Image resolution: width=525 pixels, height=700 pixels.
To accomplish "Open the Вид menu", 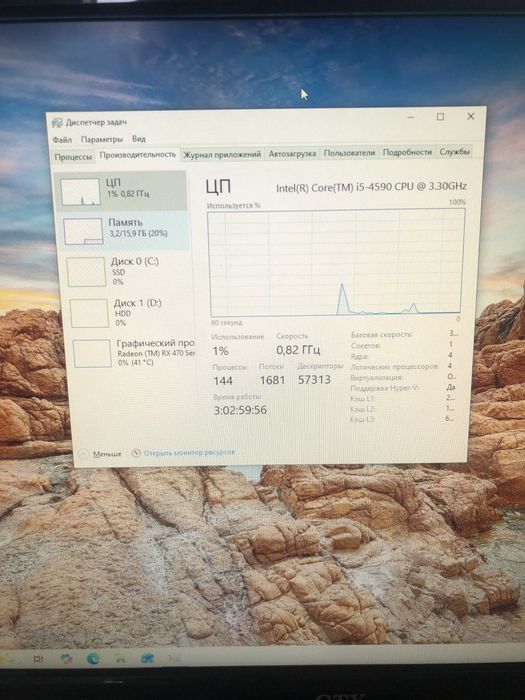I will tap(139, 139).
